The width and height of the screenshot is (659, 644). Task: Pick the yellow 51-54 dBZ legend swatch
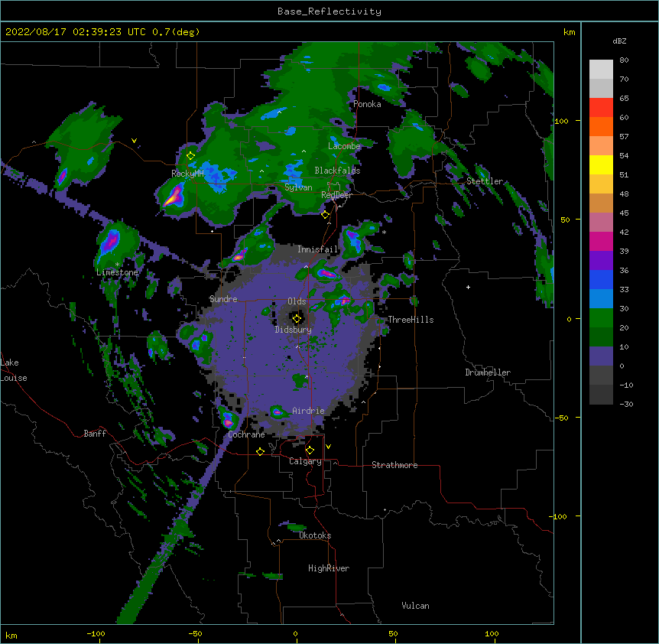point(601,164)
